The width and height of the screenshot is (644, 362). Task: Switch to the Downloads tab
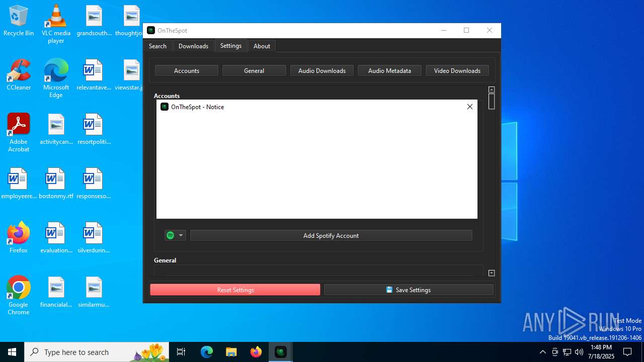pyautogui.click(x=193, y=46)
